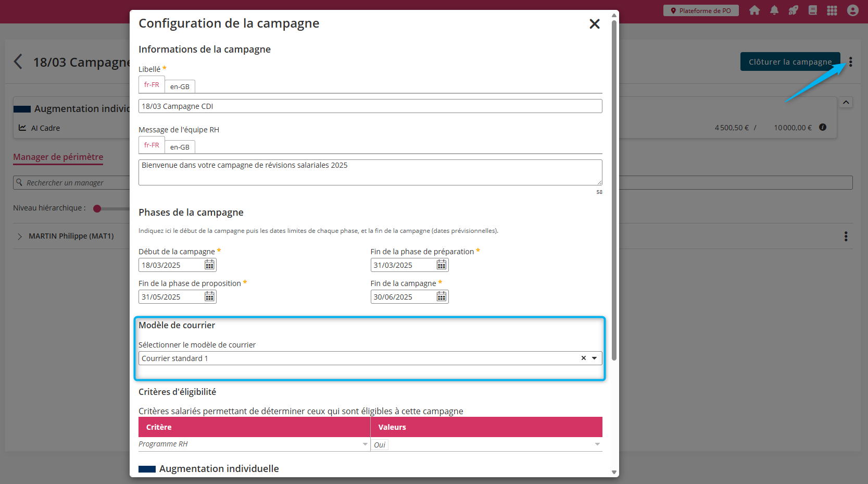Screen dimensions: 868x484
Task: Open user account profile icon
Action: (x=852, y=10)
